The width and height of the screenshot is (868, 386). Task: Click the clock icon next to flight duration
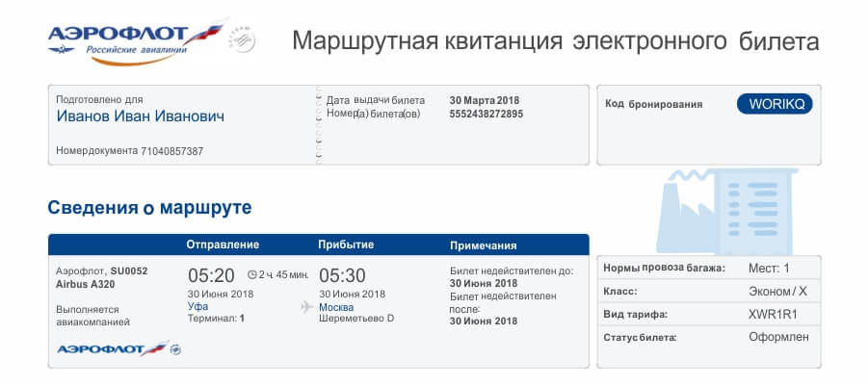click(x=252, y=274)
